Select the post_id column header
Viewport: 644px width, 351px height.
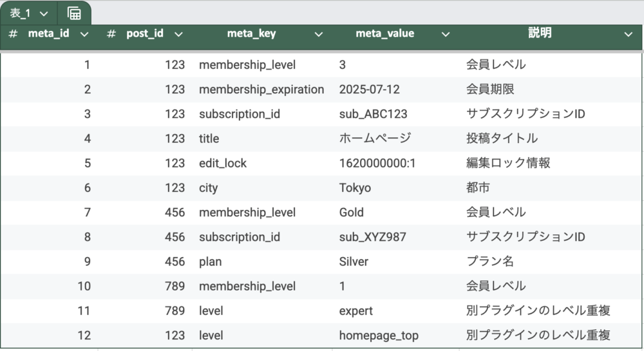tap(144, 33)
